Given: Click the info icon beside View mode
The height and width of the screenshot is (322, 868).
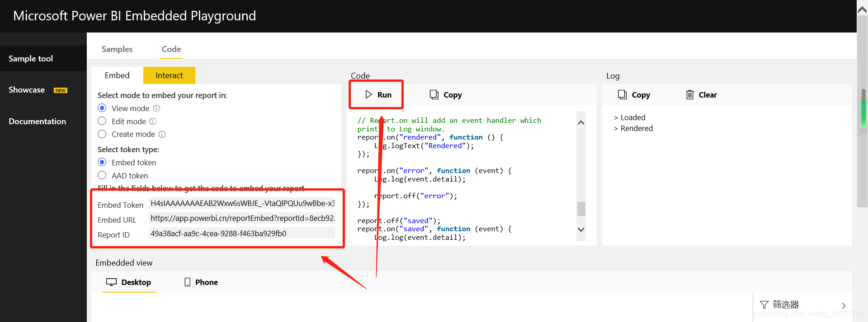Looking at the screenshot, I should pyautogui.click(x=156, y=108).
